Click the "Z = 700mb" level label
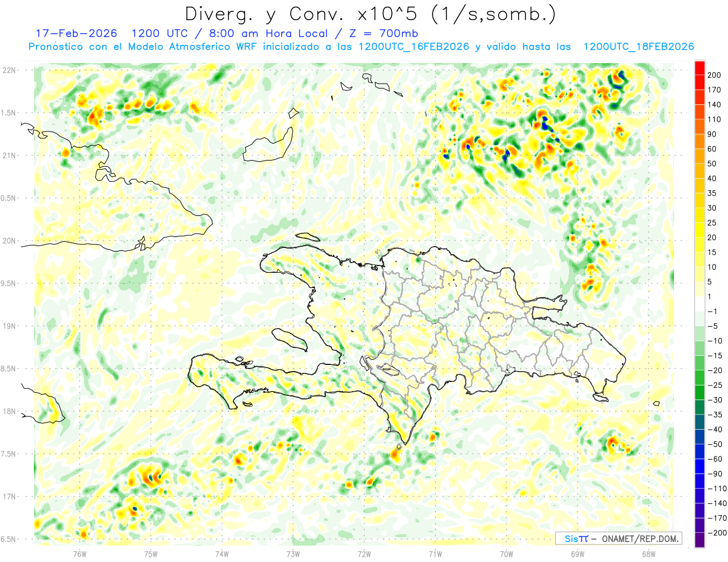 [x=384, y=34]
